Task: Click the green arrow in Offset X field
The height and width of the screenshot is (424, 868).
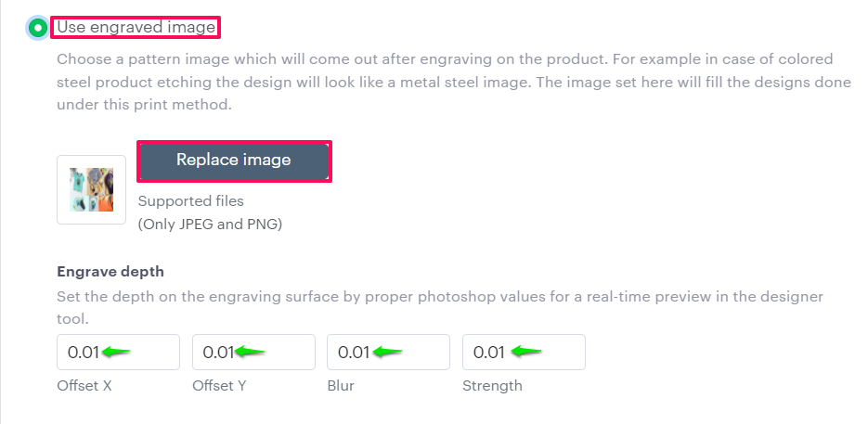Action: (x=116, y=353)
